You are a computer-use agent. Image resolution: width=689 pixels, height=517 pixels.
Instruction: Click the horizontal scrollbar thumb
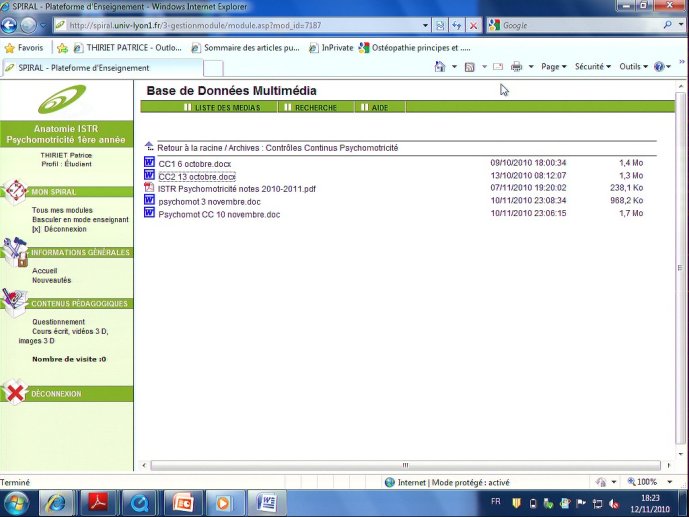click(x=405, y=465)
